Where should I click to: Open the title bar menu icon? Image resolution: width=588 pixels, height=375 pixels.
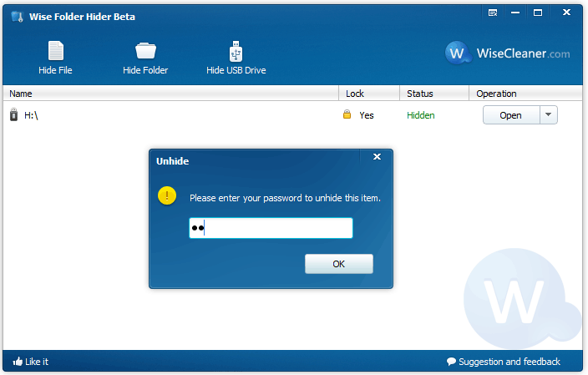(x=493, y=13)
